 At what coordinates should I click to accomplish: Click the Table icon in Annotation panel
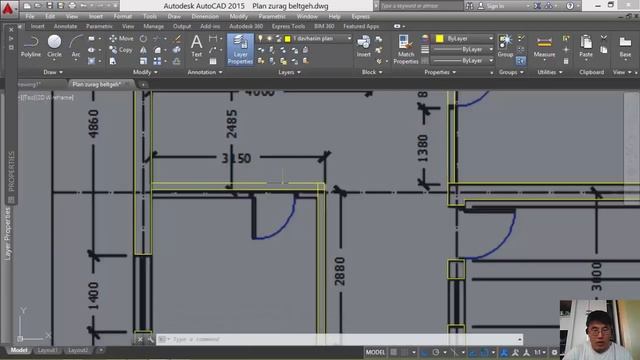coord(213,61)
